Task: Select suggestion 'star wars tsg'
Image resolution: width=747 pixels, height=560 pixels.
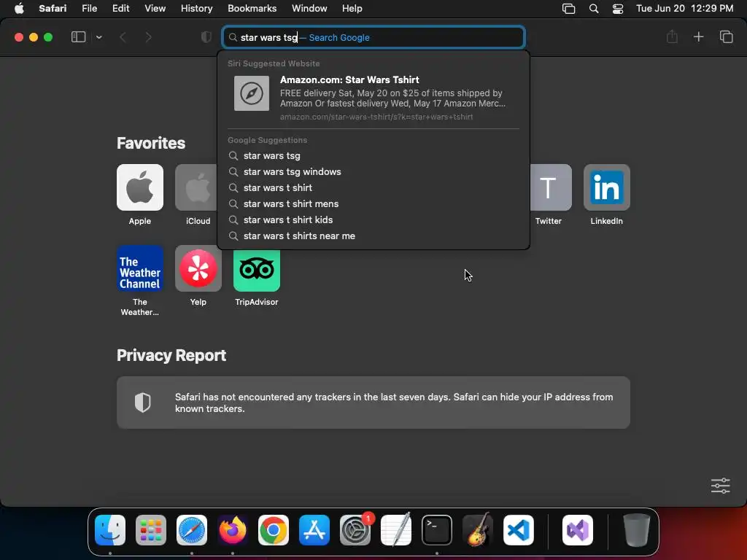Action: tap(373, 156)
